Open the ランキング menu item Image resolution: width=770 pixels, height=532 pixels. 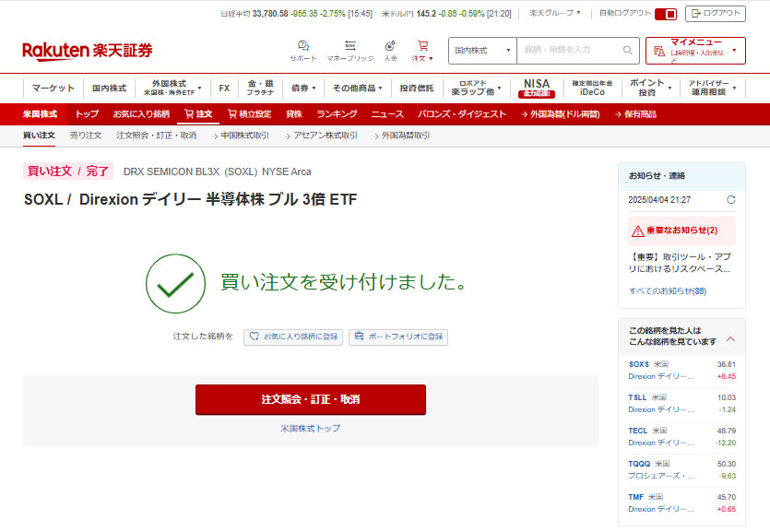coord(337,114)
